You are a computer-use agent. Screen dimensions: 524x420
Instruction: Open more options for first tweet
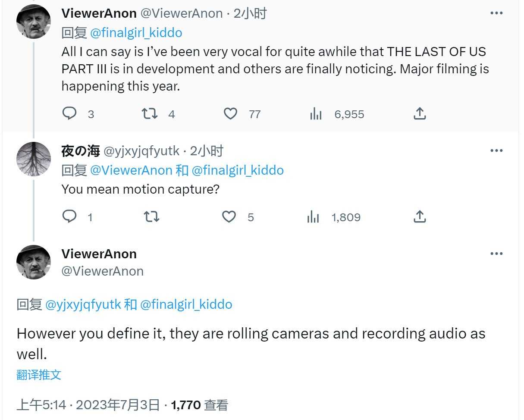point(496,13)
